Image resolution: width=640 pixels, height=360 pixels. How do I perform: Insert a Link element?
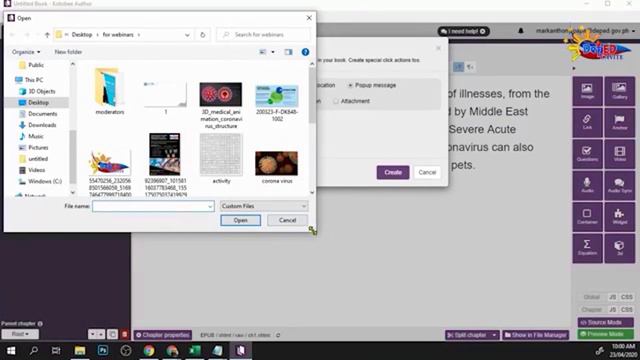(587, 122)
